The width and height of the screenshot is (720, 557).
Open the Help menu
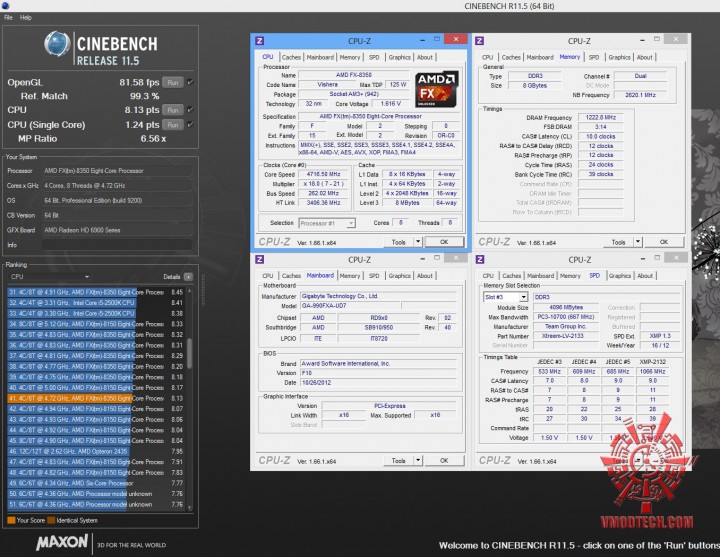(26, 17)
